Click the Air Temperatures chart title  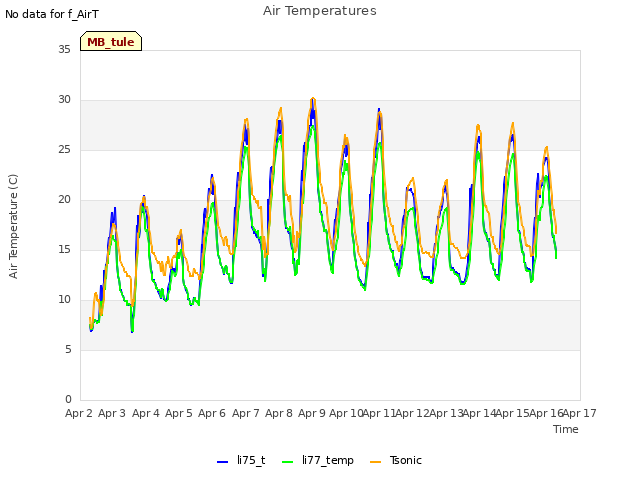(320, 11)
